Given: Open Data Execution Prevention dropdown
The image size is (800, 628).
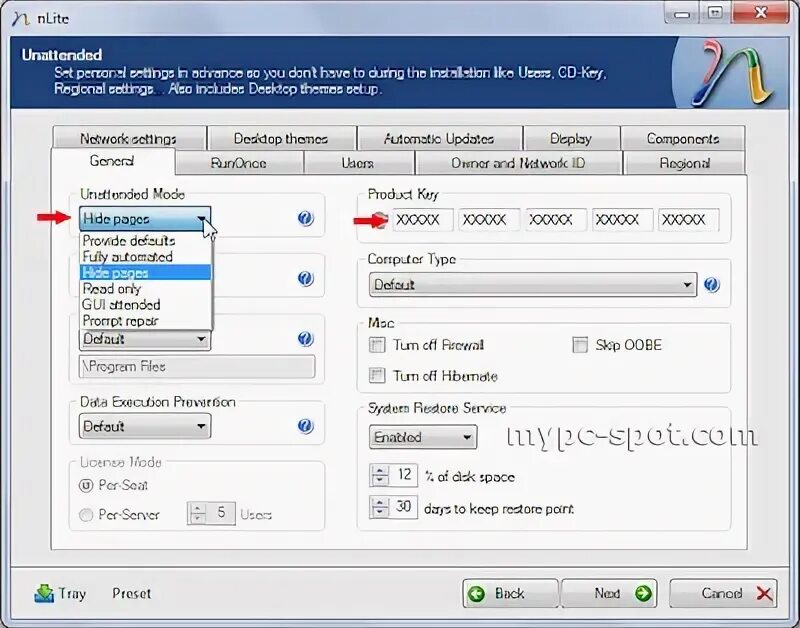Looking at the screenshot, I should (x=145, y=426).
